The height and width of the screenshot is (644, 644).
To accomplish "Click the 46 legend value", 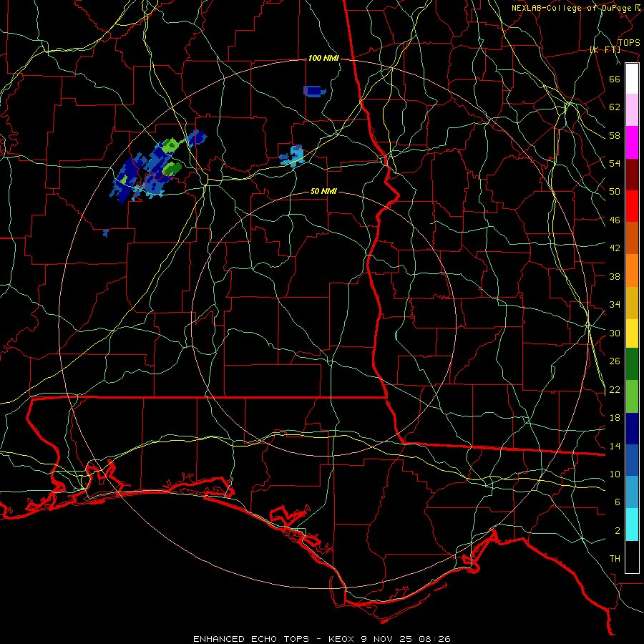I will (x=615, y=220).
